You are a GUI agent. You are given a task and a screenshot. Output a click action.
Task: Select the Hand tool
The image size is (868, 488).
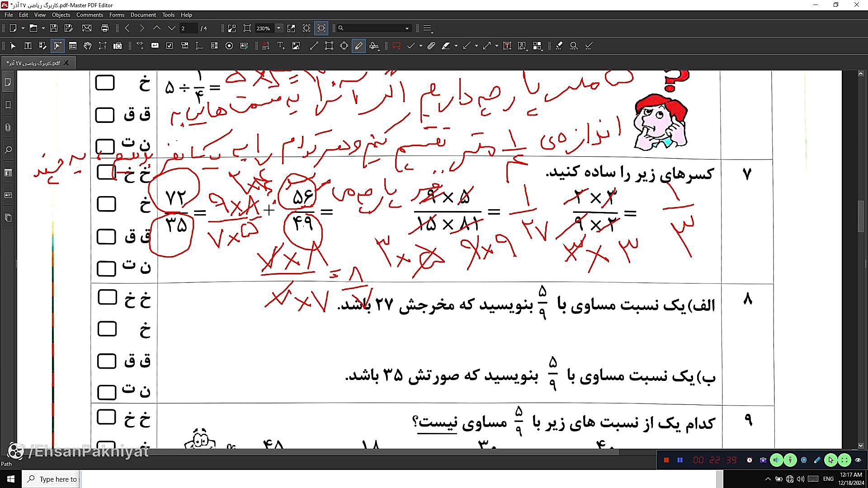88,46
